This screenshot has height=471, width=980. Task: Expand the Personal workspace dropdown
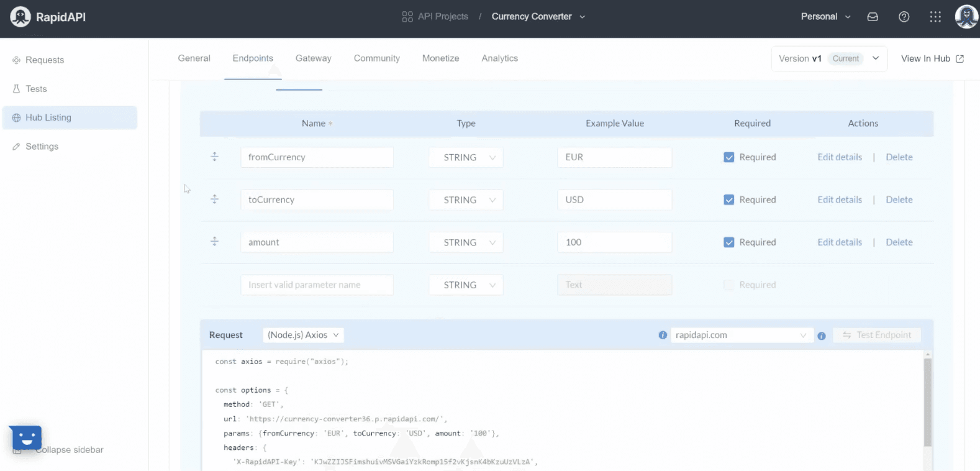point(825,17)
